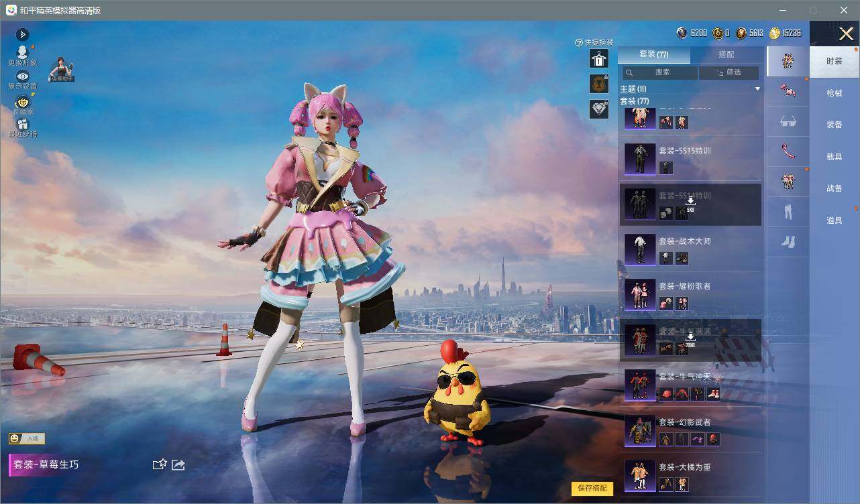The height and width of the screenshot is (504, 860).
Task: Select the locked diamond outfit slot
Action: pyautogui.click(x=598, y=109)
